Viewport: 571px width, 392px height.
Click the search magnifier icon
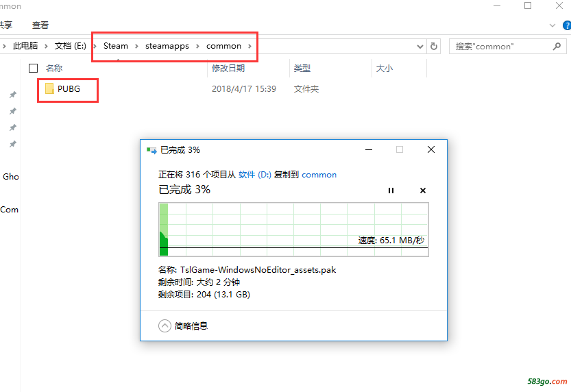[557, 46]
